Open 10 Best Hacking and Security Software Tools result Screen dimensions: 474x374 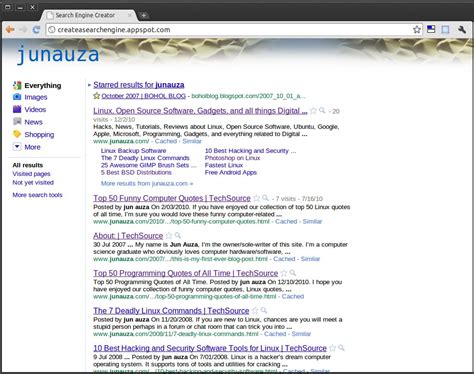point(210,348)
